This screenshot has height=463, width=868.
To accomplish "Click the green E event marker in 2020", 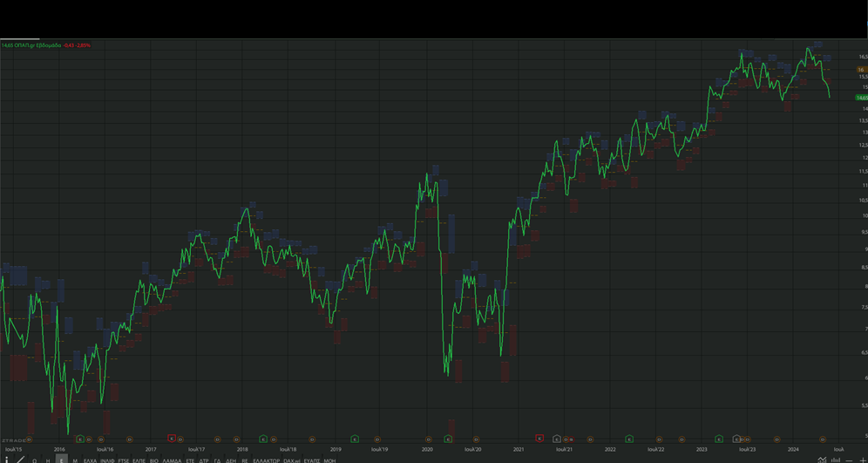I will [448, 439].
